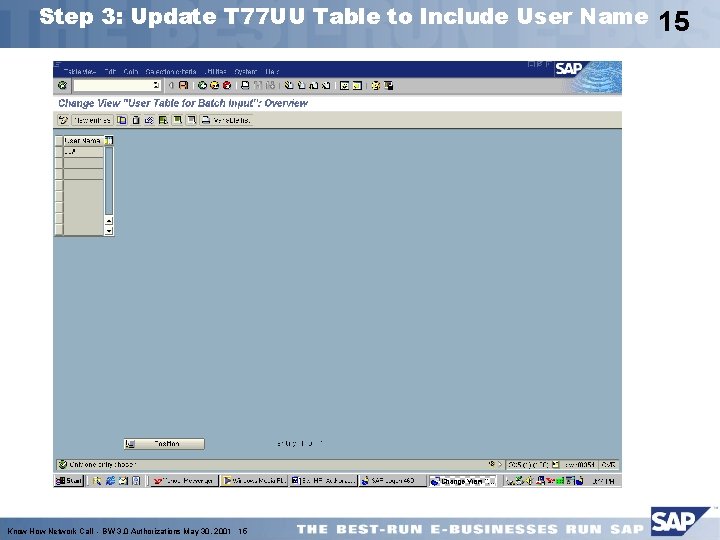720x540 pixels.
Task: Expand status bar system info arrow
Action: (500, 464)
